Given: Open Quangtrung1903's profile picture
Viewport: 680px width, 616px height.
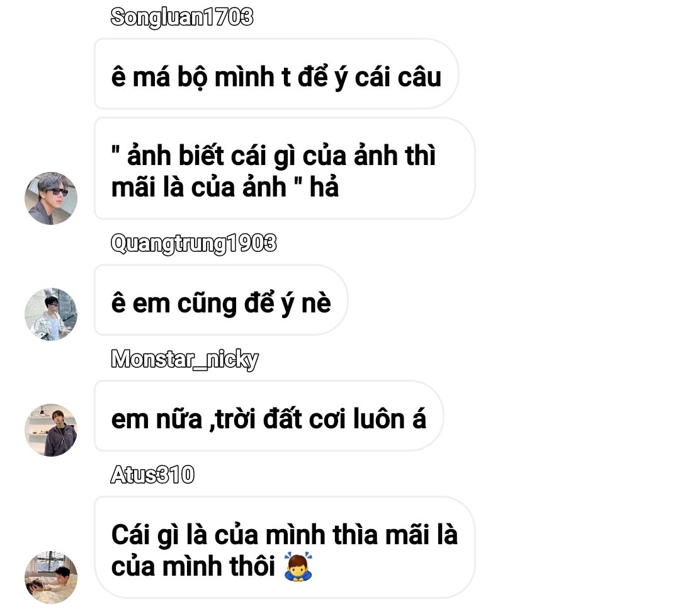Looking at the screenshot, I should (x=51, y=314).
